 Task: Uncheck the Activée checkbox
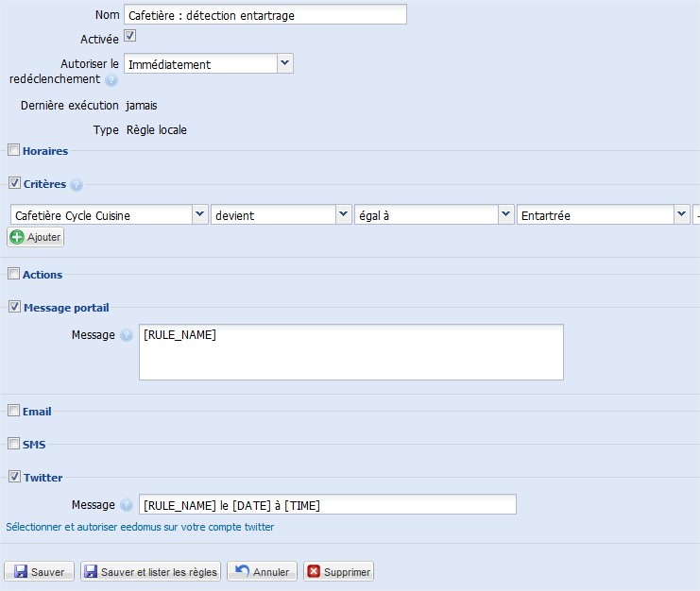click(130, 36)
